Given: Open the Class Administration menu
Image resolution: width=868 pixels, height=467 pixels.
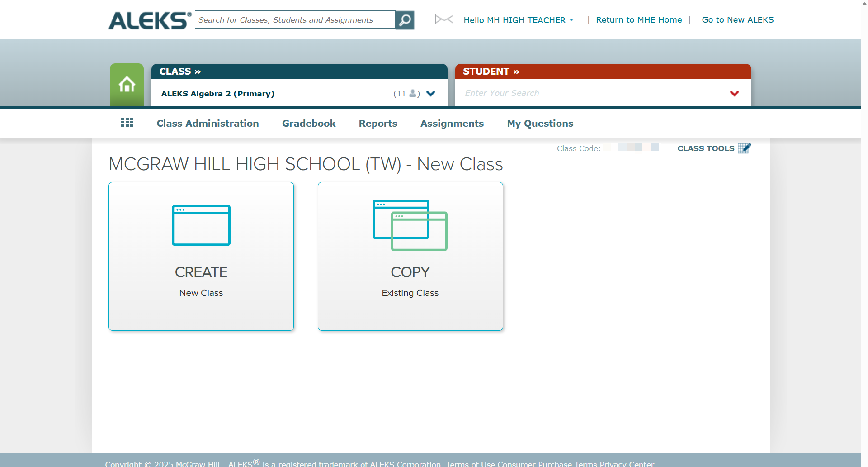Looking at the screenshot, I should pyautogui.click(x=208, y=124).
